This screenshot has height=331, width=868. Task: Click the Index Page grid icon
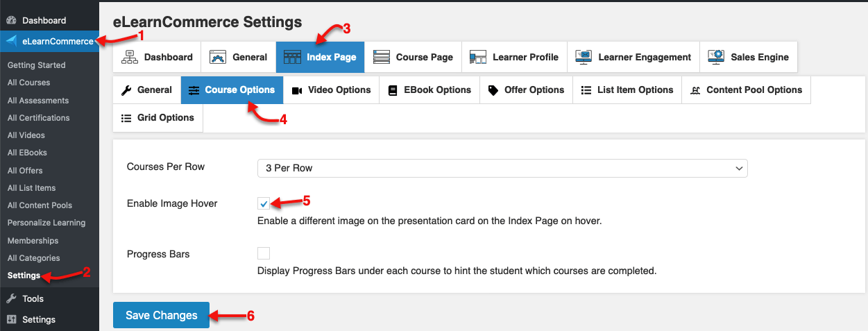[293, 57]
